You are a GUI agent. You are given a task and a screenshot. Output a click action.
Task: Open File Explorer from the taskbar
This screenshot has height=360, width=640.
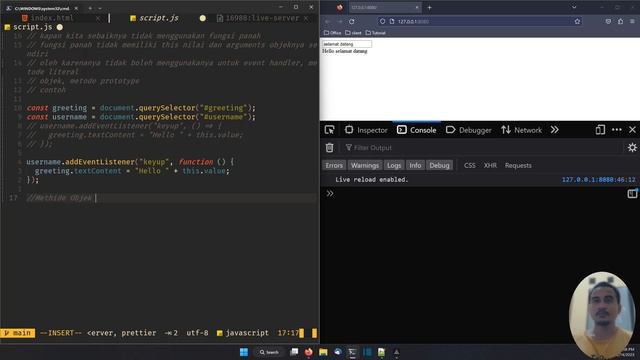pos(323,352)
